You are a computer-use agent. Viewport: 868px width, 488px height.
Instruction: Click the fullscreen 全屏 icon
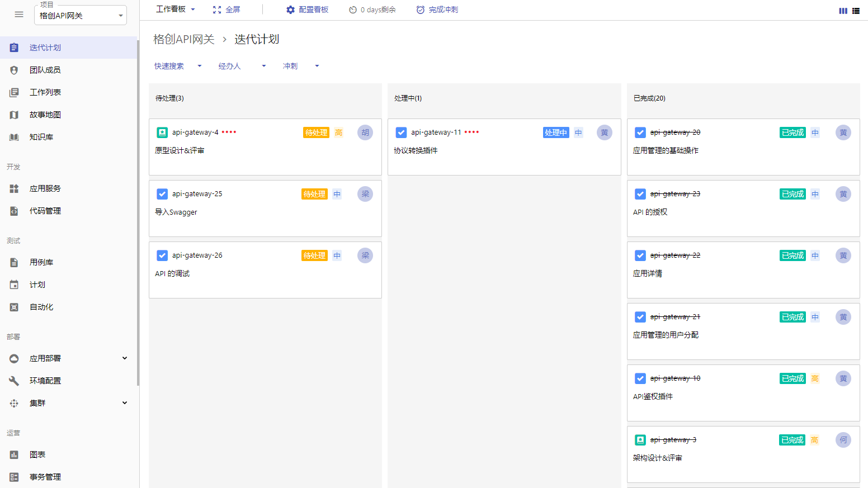click(217, 10)
